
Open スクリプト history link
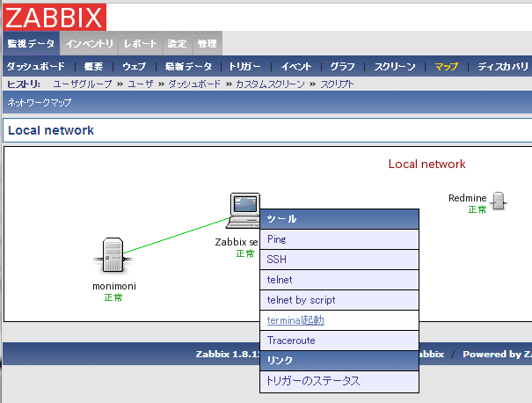click(337, 84)
